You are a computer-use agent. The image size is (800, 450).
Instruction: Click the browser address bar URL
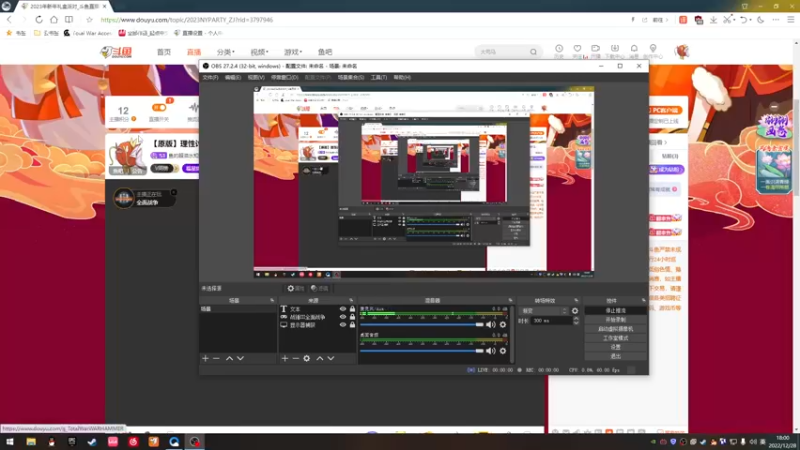(x=187, y=20)
